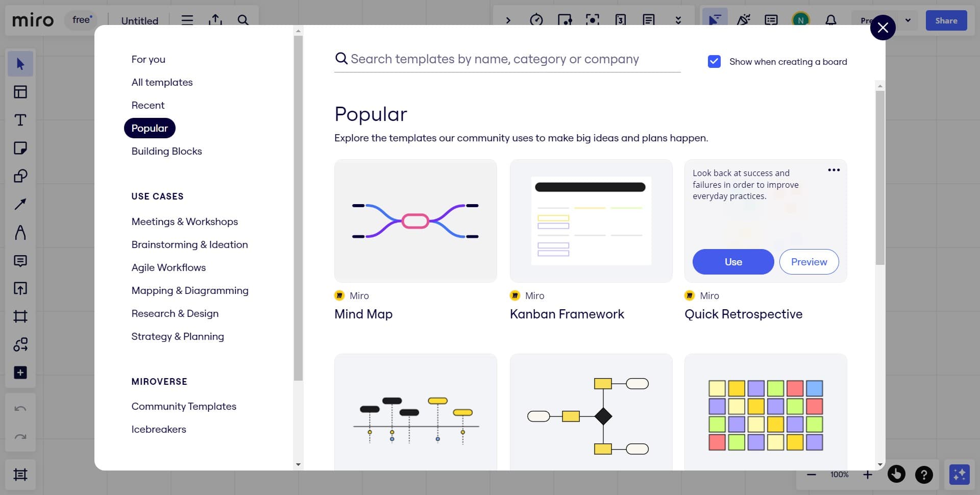Viewport: 980px width, 495px height.
Task: Use the Quick Retrospective template
Action: pos(733,261)
